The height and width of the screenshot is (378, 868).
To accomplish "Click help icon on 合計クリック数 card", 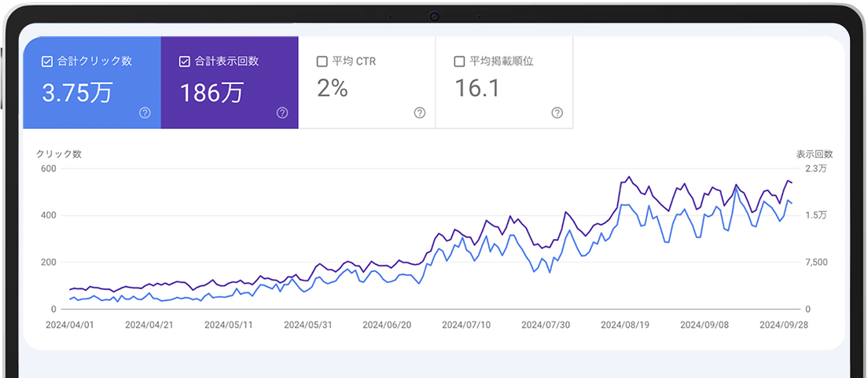I will pyautogui.click(x=145, y=113).
